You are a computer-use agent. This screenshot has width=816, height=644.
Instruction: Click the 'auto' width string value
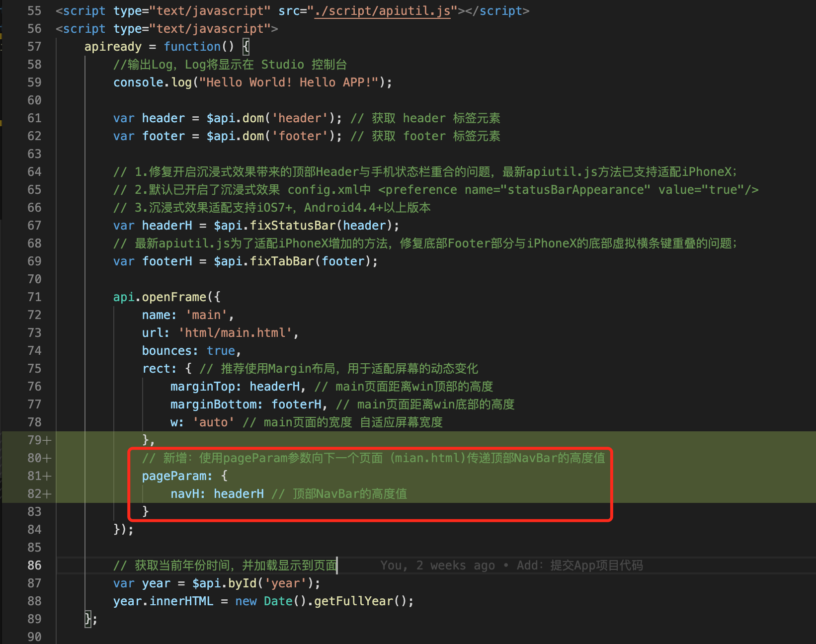point(213,422)
